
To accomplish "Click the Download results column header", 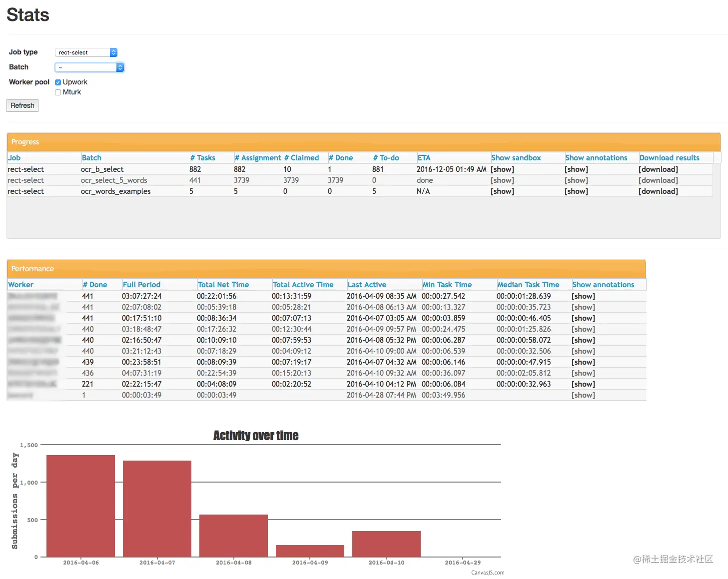I will coord(670,157).
